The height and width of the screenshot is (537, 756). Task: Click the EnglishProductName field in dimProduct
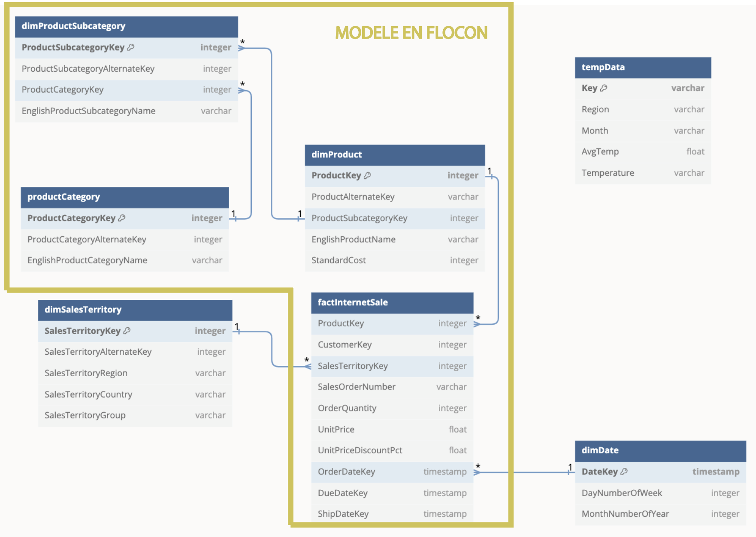click(395, 239)
